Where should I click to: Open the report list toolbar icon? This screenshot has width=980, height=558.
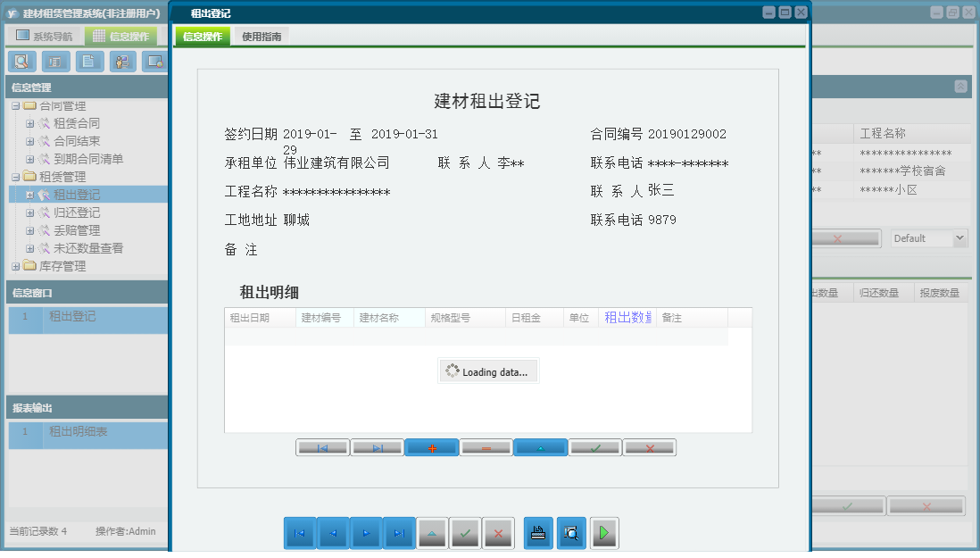(54, 62)
